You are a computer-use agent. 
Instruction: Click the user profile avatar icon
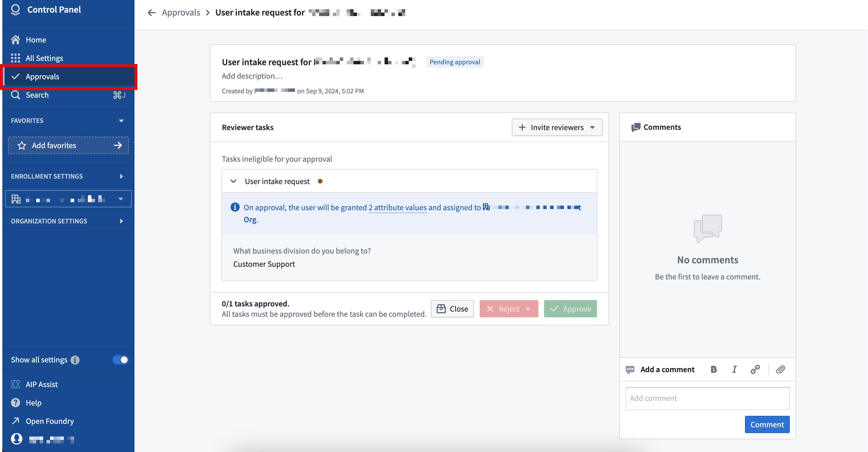pos(16,439)
